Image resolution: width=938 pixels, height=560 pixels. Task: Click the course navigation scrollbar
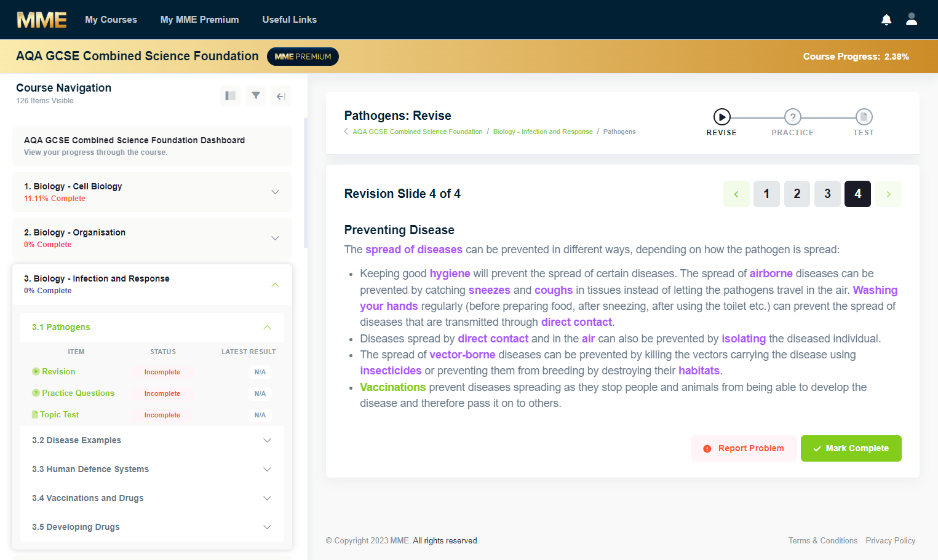[x=306, y=183]
